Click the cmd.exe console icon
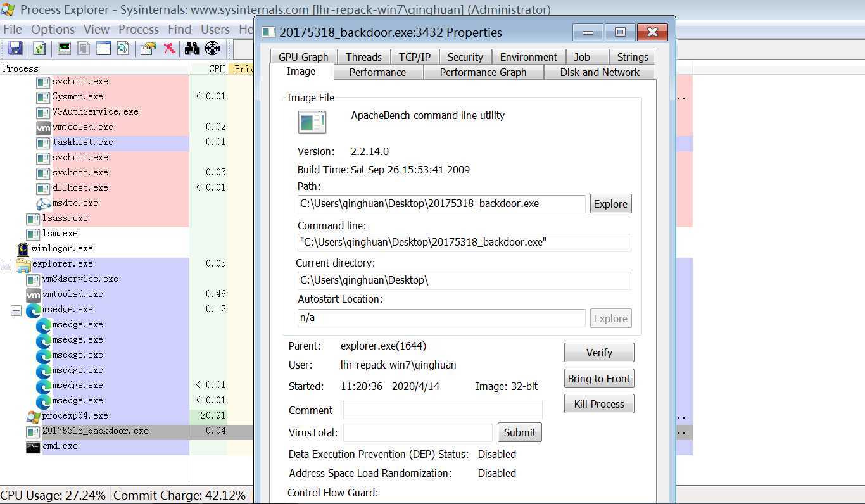Viewport: 865px width, 504px height. [33, 446]
